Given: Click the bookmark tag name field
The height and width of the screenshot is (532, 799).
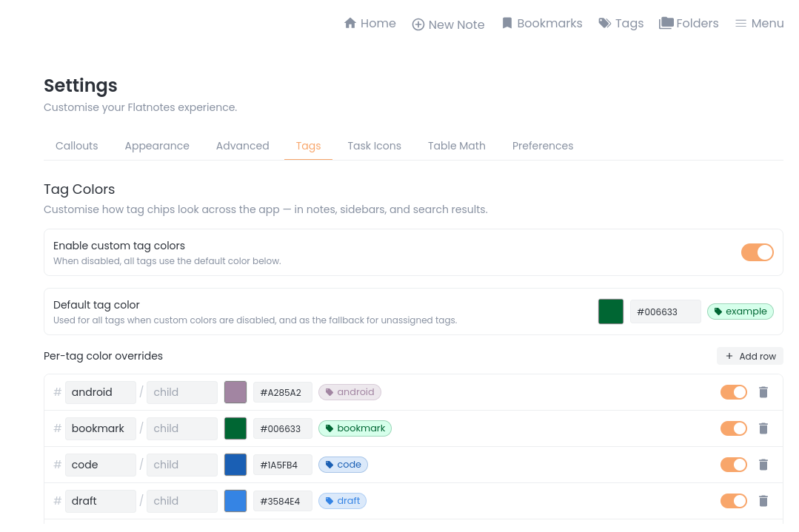Looking at the screenshot, I should [101, 428].
